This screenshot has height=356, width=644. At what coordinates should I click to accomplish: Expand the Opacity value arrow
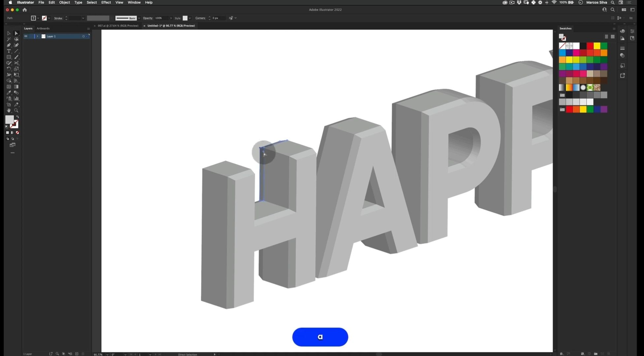tap(171, 18)
